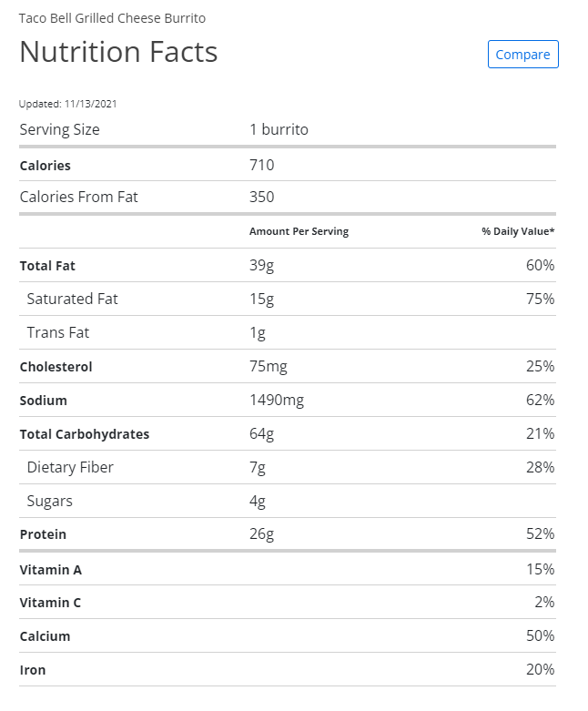Click the % Daily Value* column header
The image size is (588, 711).
[518, 231]
